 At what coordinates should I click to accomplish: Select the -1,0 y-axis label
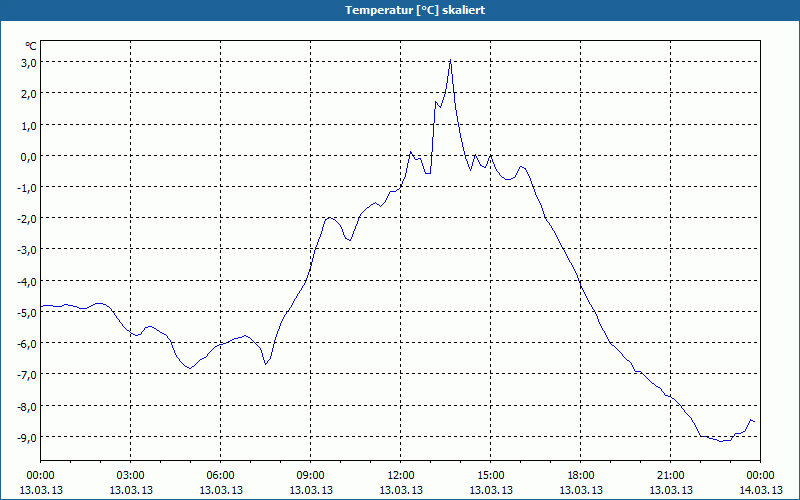point(27,188)
